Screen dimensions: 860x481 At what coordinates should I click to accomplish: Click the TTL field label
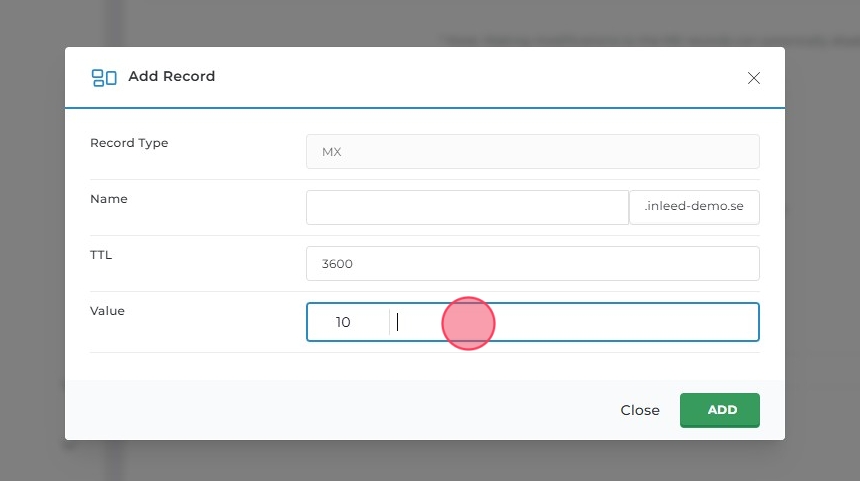click(x=101, y=255)
